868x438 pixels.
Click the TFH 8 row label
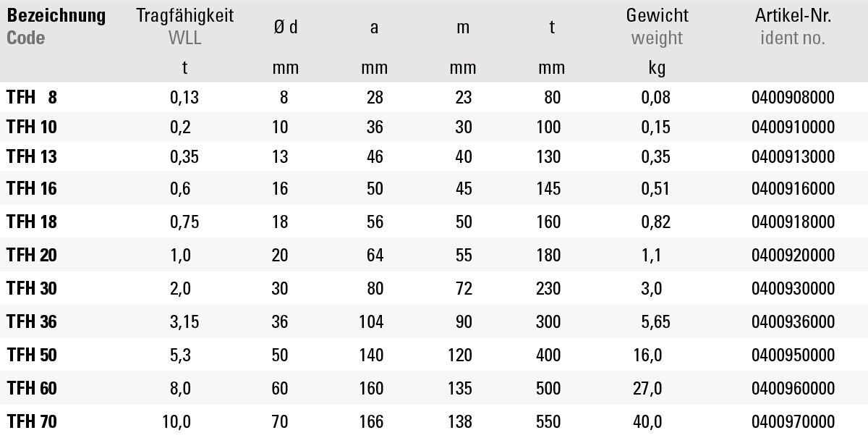pos(32,97)
